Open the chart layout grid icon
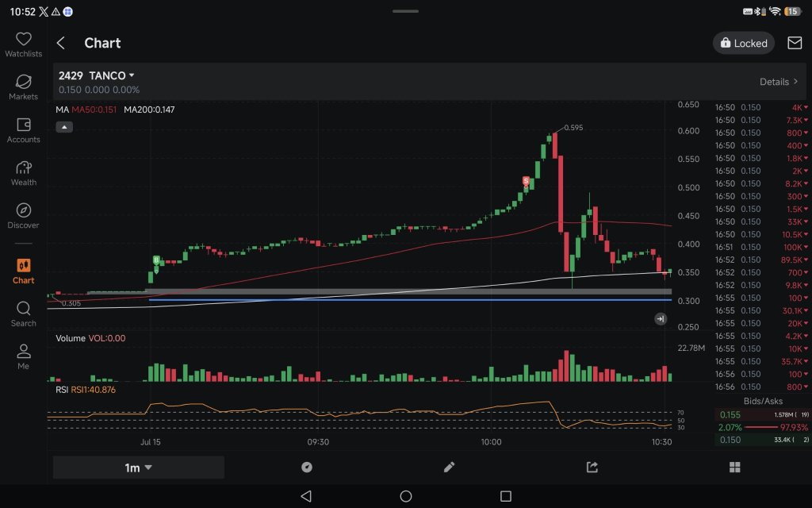This screenshot has height=508, width=812. (734, 468)
